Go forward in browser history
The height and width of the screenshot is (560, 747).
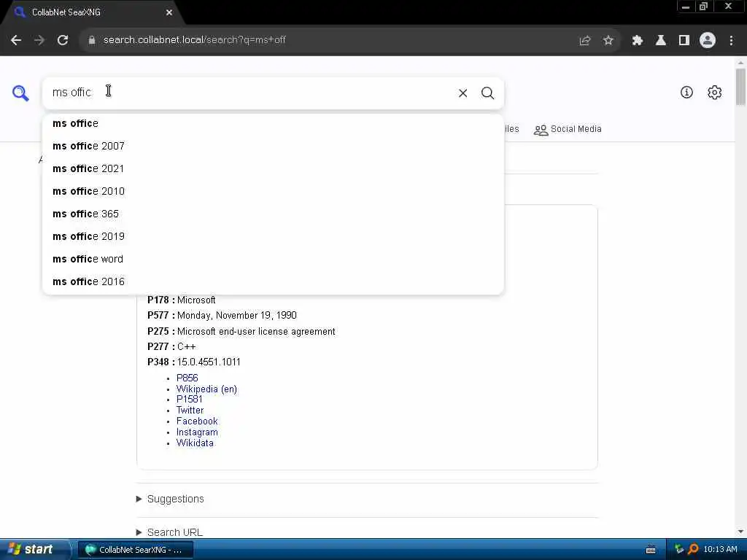[39, 40]
